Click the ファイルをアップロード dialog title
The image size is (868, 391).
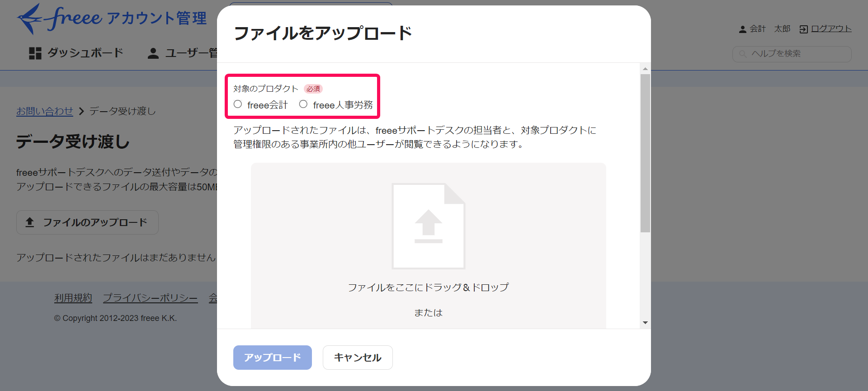pos(323,33)
